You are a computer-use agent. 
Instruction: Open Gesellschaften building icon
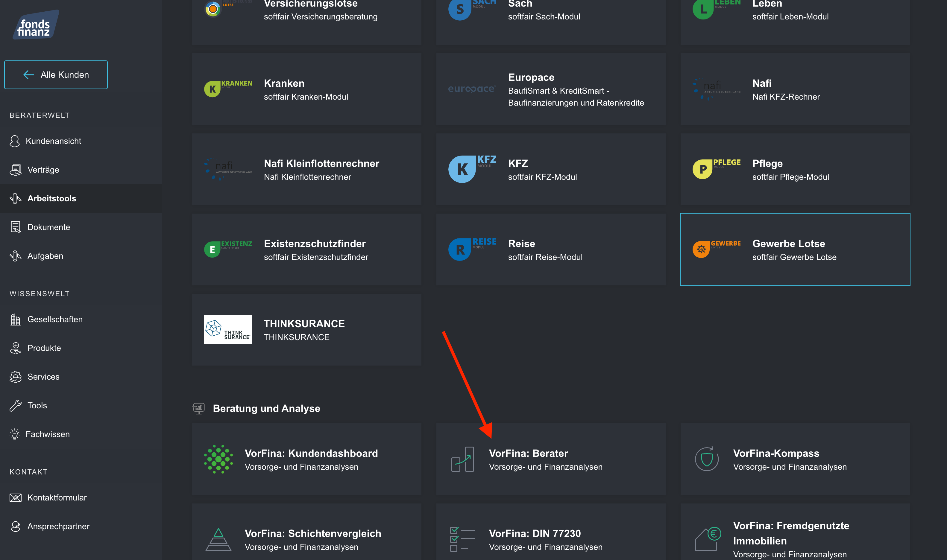[16, 319]
